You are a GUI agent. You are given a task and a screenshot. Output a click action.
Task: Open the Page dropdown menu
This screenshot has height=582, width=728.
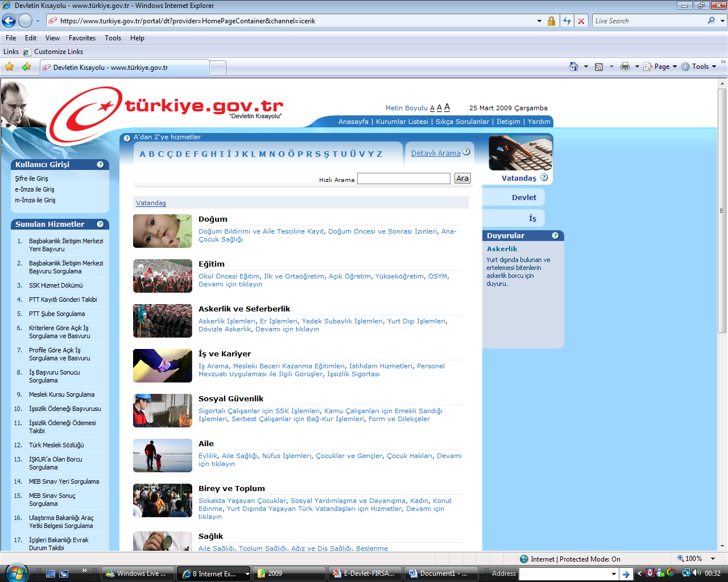pos(660,66)
